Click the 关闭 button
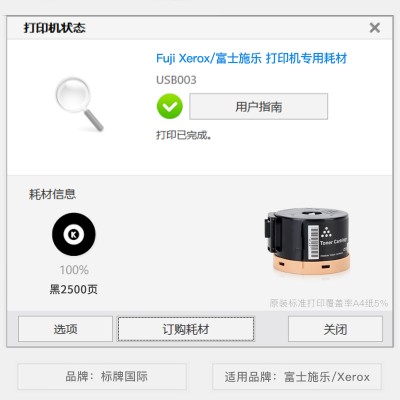Viewport: 400px width, 400px height. coord(335,329)
